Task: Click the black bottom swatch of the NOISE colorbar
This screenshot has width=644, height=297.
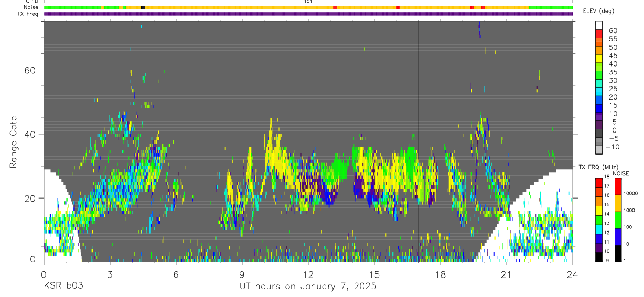Action: pos(617,254)
